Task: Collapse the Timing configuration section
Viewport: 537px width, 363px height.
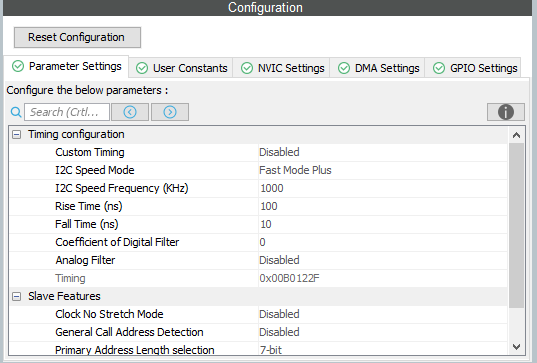Action: pos(16,135)
